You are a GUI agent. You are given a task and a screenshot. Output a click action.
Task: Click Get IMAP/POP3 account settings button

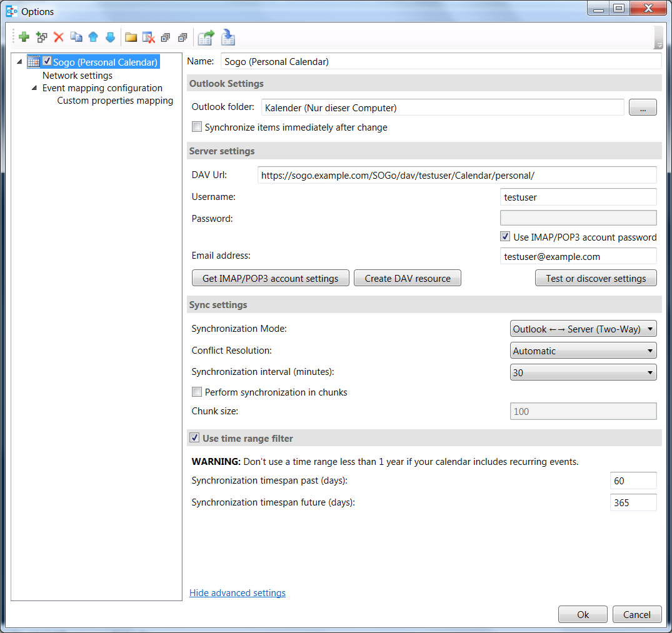point(271,279)
